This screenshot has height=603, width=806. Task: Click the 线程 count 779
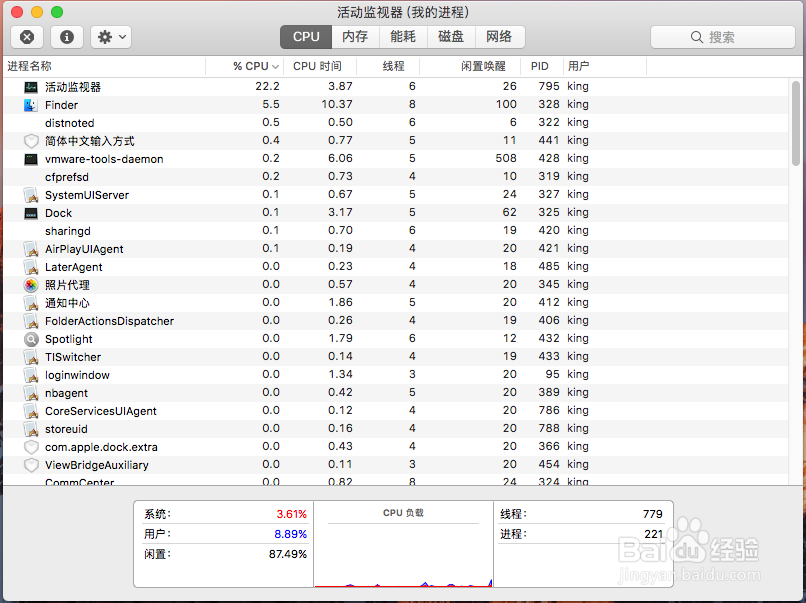coord(652,514)
